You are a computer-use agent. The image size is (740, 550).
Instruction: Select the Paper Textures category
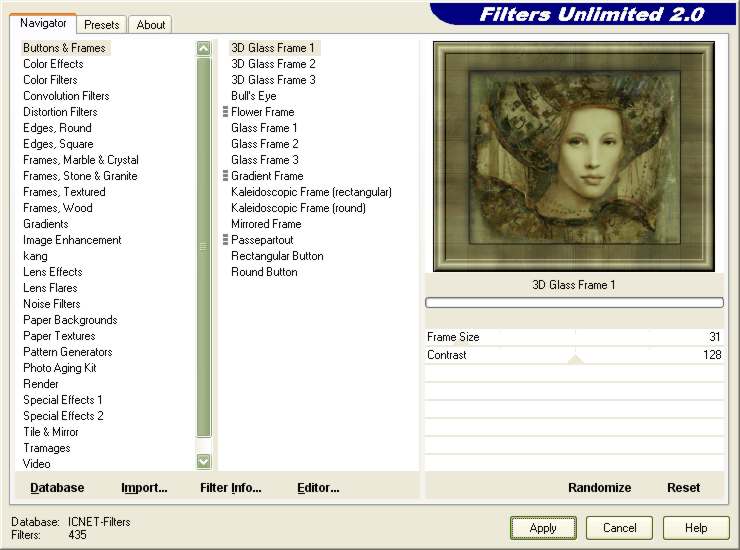(59, 336)
